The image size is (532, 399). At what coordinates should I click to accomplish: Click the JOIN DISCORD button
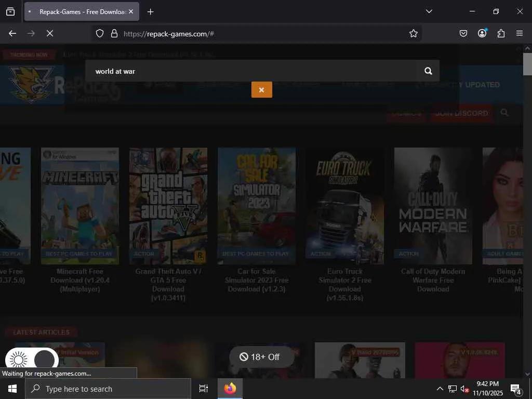(x=461, y=113)
